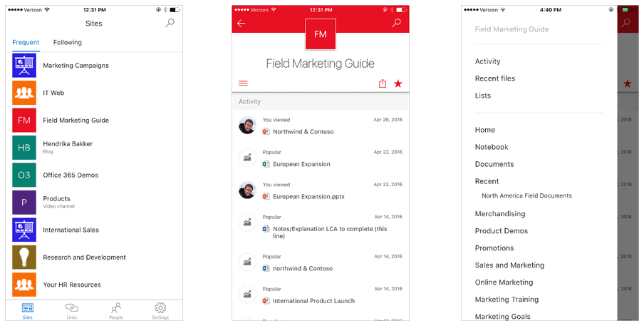Select Activity in the side menu

point(487,61)
